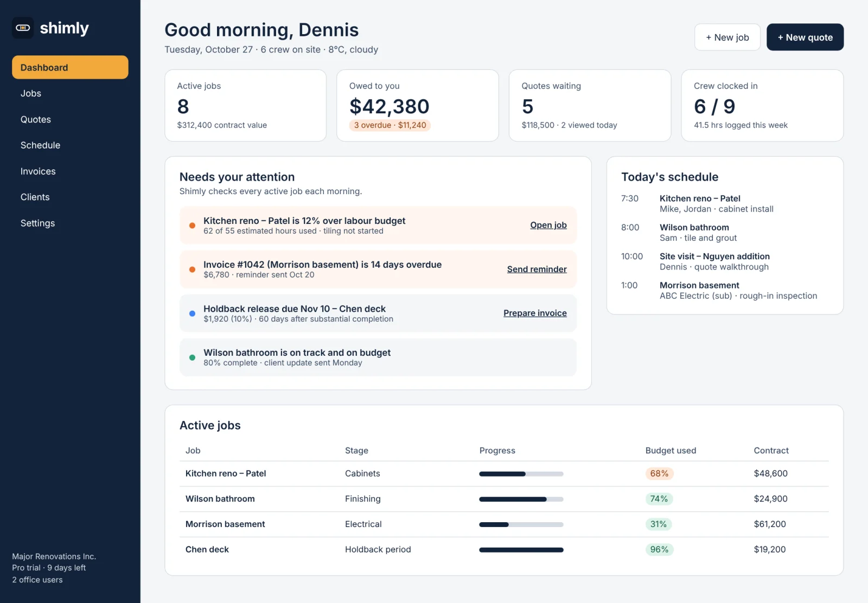Click Wilson bathroom progress bar
This screenshot has height=603, width=868.
pos(521,499)
